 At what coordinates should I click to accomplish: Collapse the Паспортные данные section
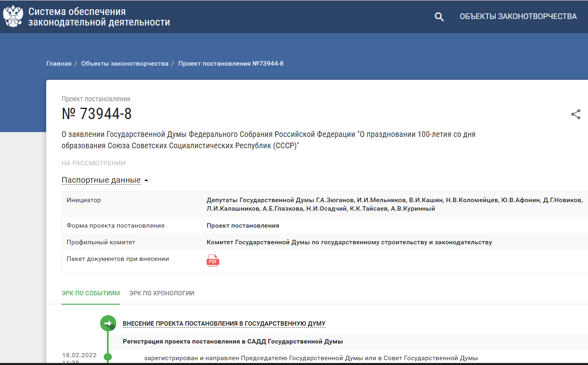point(101,180)
